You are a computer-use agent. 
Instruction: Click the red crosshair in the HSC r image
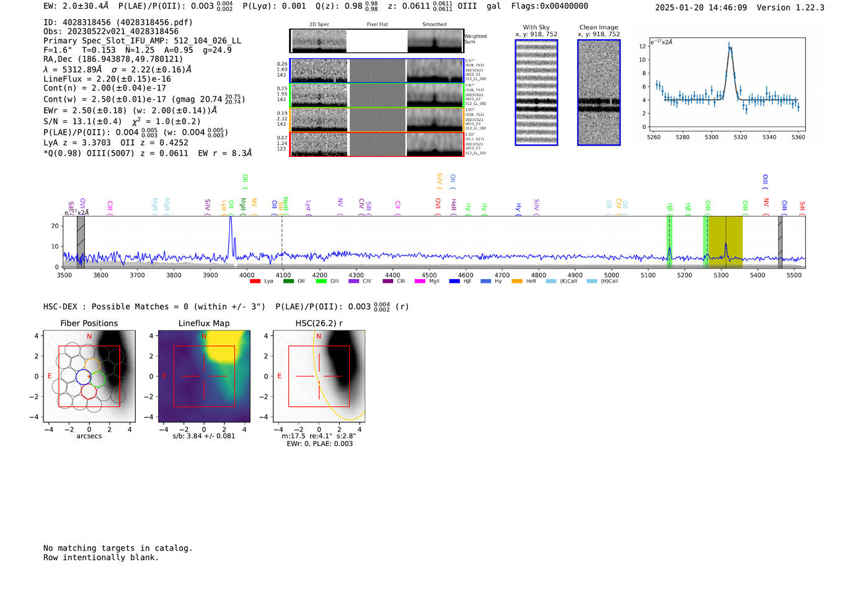[x=319, y=376]
